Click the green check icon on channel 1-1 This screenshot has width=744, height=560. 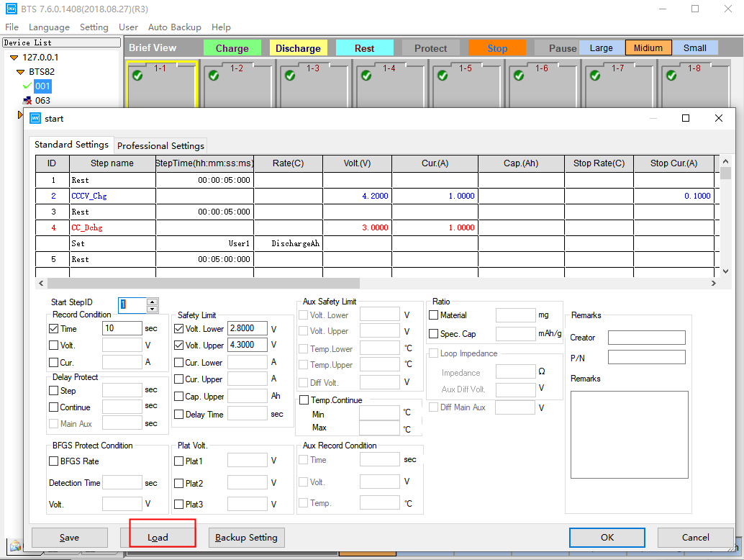click(137, 75)
